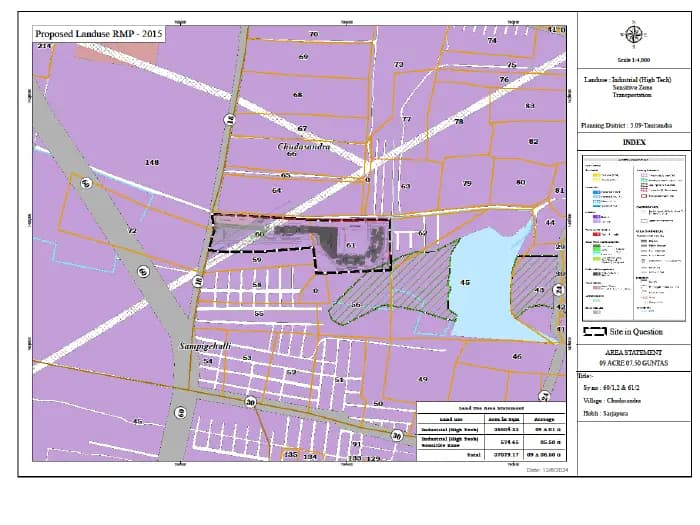The image size is (700, 525).
Task: Click the 'Chudasandra' village label on map
Action: pos(304,146)
